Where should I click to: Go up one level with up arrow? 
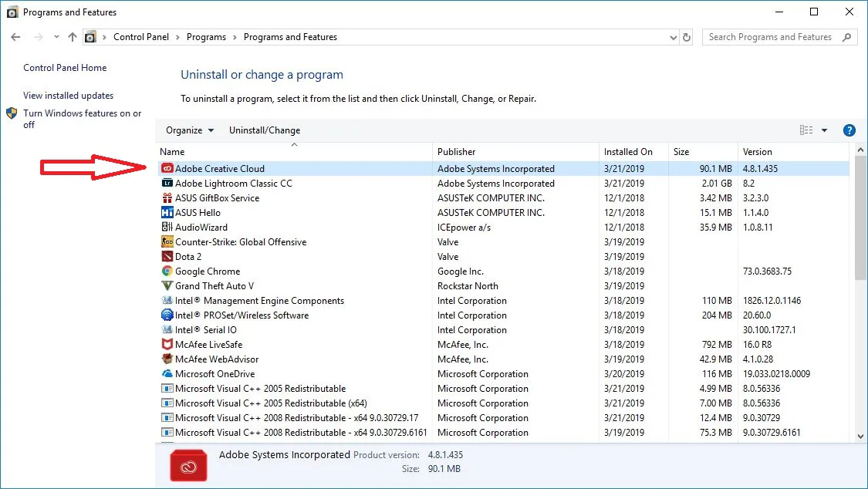pos(73,37)
